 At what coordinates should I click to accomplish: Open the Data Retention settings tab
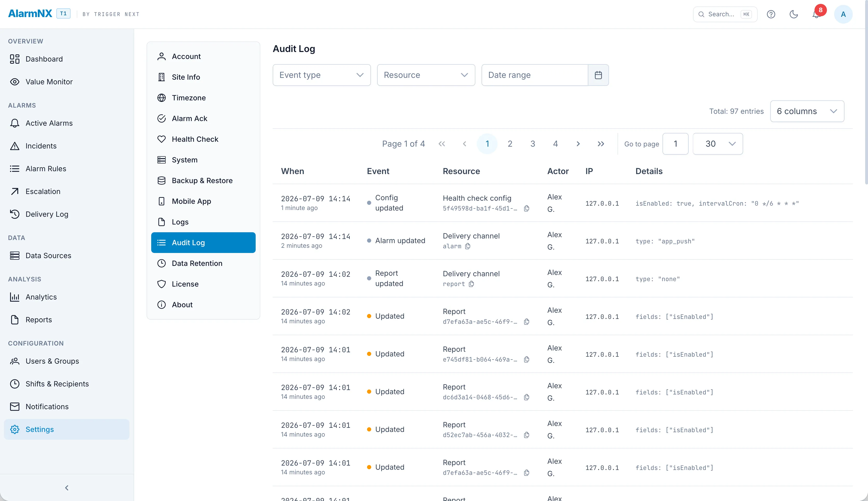[x=203, y=263]
